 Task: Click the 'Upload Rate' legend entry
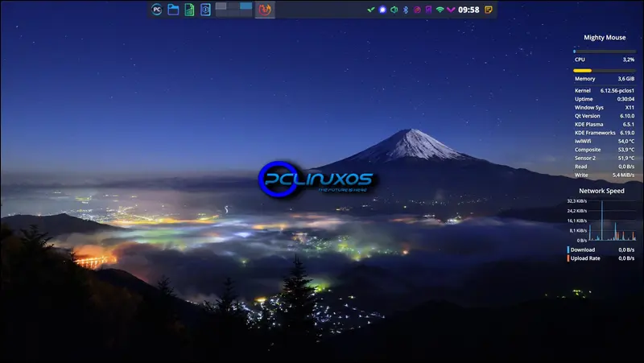(601, 258)
